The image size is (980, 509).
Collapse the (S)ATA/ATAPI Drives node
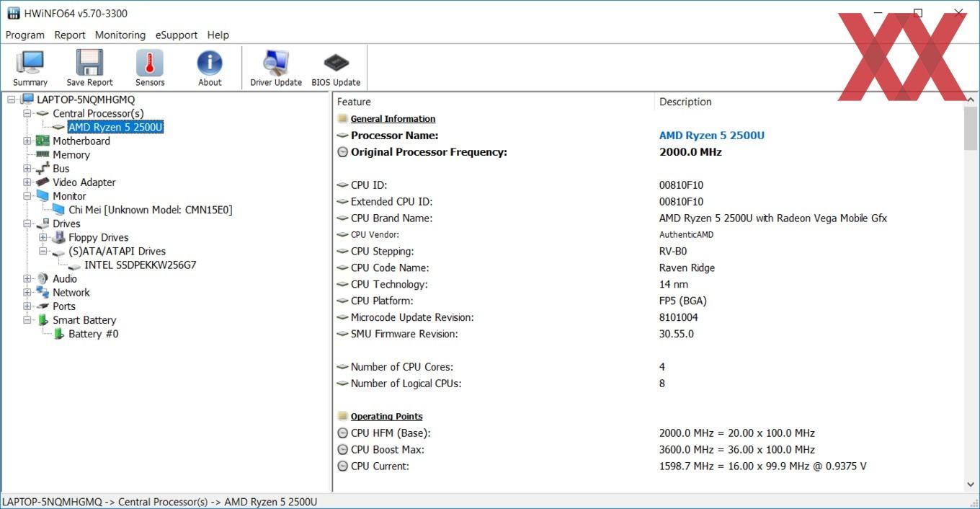(x=43, y=251)
